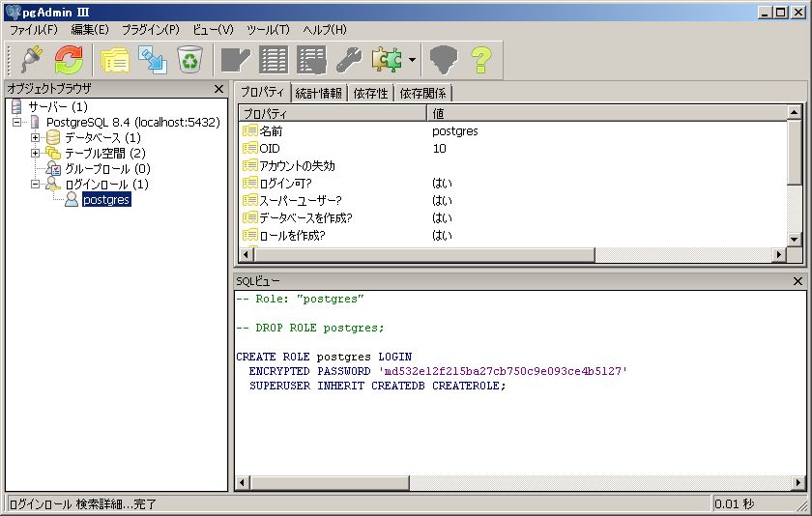Click the recycle bin drop object icon
This screenshot has width=812, height=516.
(190, 60)
